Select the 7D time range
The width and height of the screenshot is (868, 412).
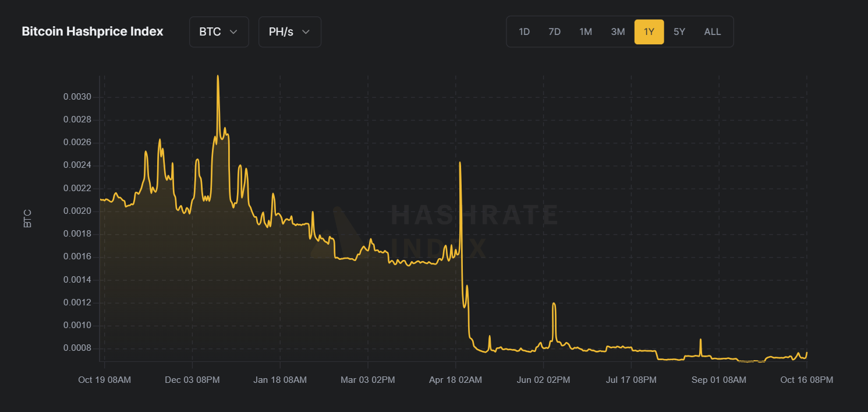(554, 31)
